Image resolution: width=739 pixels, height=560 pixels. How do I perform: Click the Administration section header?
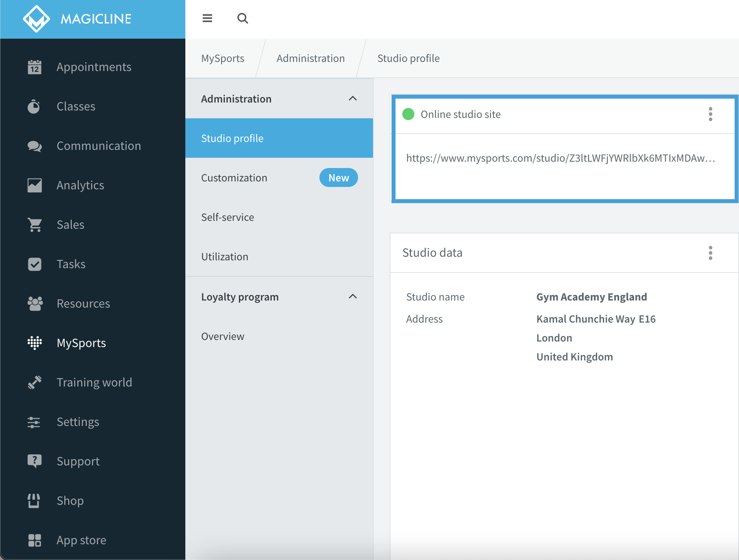tap(279, 99)
